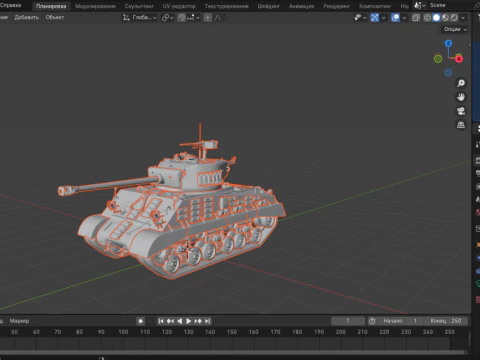Viewport: 480px width, 360px height.
Task: Open the Маркер menu in timeline
Action: click(19, 321)
